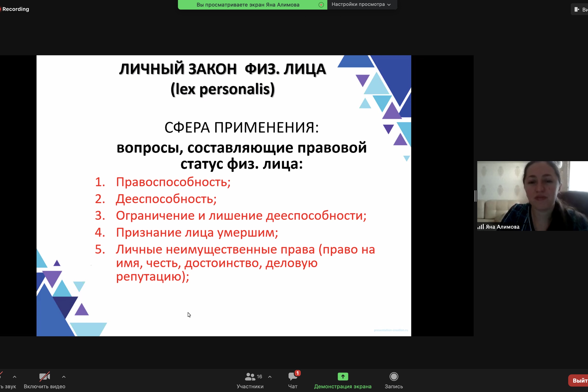Toggle recording with the Запись circle button
Screen dimensions: 588x392
[394, 377]
